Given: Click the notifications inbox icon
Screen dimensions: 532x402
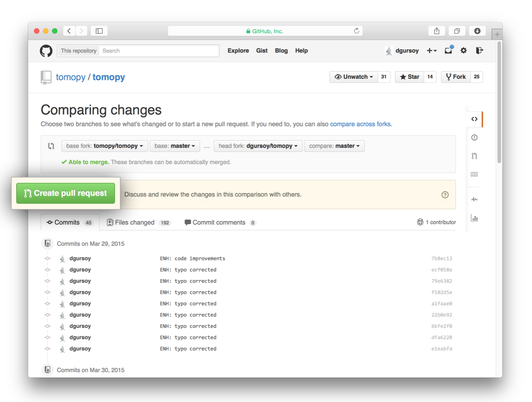Looking at the screenshot, I should (448, 50).
